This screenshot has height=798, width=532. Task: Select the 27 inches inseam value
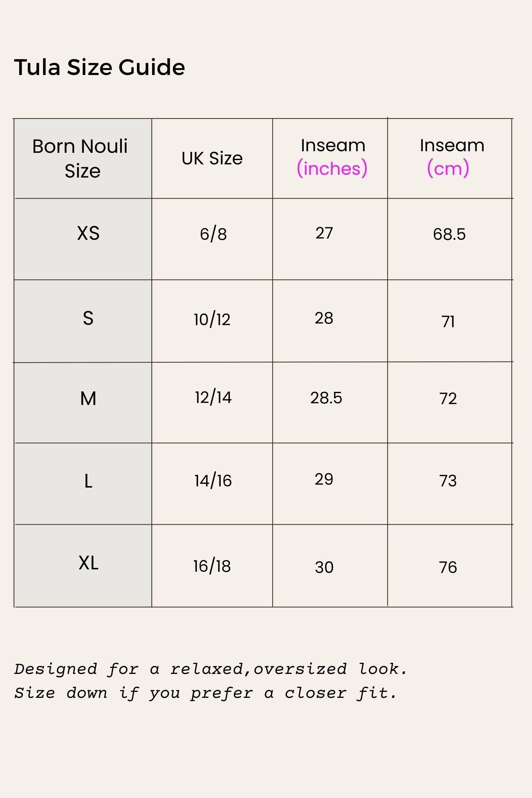click(x=324, y=233)
